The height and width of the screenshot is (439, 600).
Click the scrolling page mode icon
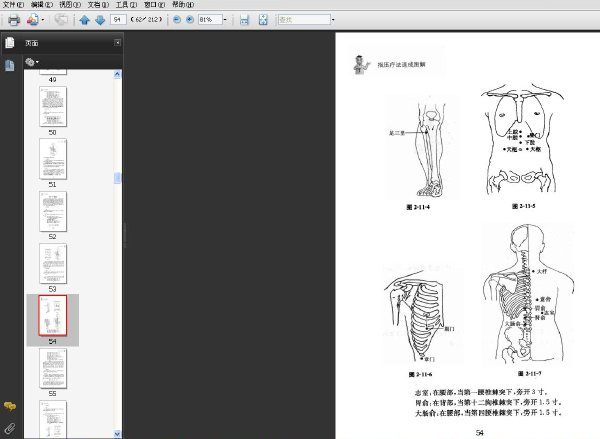pyautogui.click(x=244, y=20)
